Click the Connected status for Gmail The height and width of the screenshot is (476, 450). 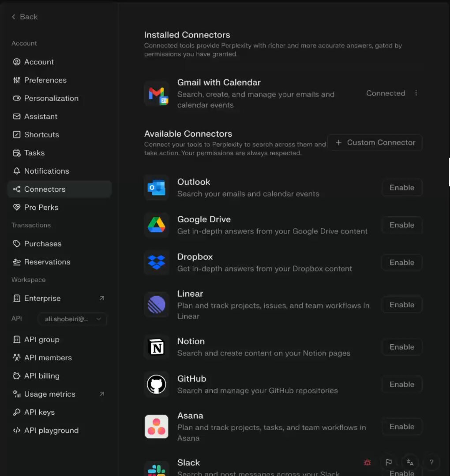386,93
